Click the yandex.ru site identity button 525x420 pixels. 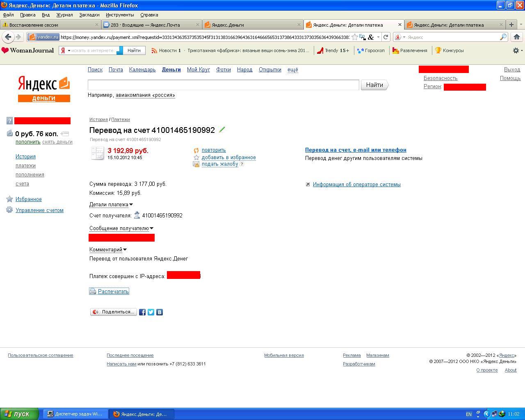tap(43, 37)
